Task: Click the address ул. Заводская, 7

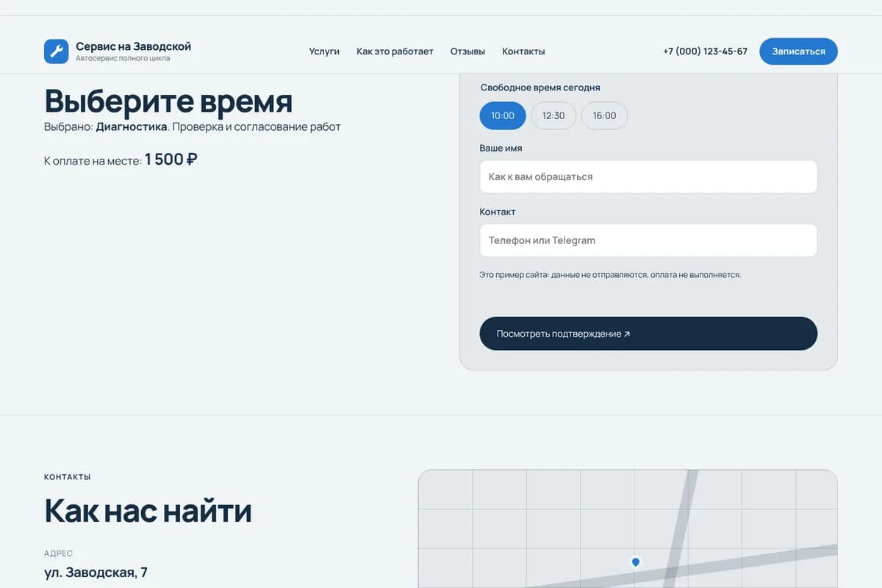Action: (x=96, y=572)
